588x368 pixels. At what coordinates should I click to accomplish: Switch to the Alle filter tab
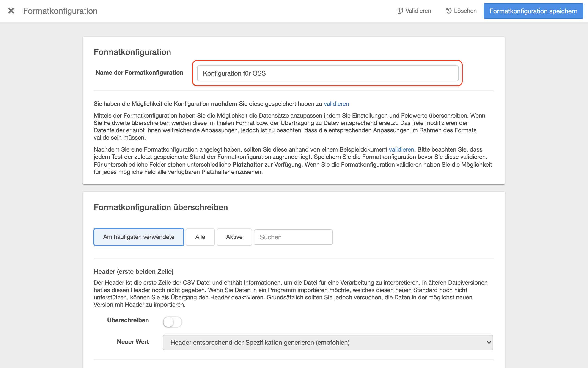[200, 237]
